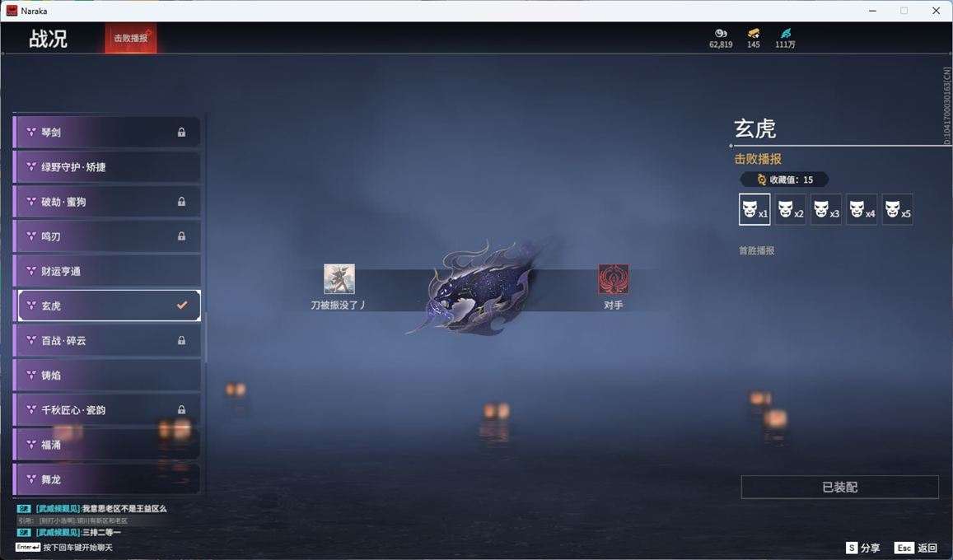This screenshot has height=560, width=953.
Task: Select the 琴剑 broadcast entry
Action: click(107, 133)
